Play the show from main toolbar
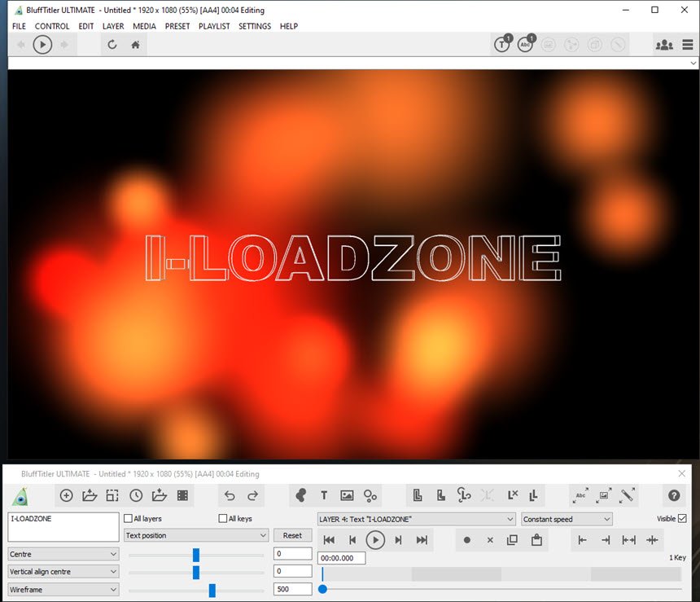 pyautogui.click(x=42, y=45)
